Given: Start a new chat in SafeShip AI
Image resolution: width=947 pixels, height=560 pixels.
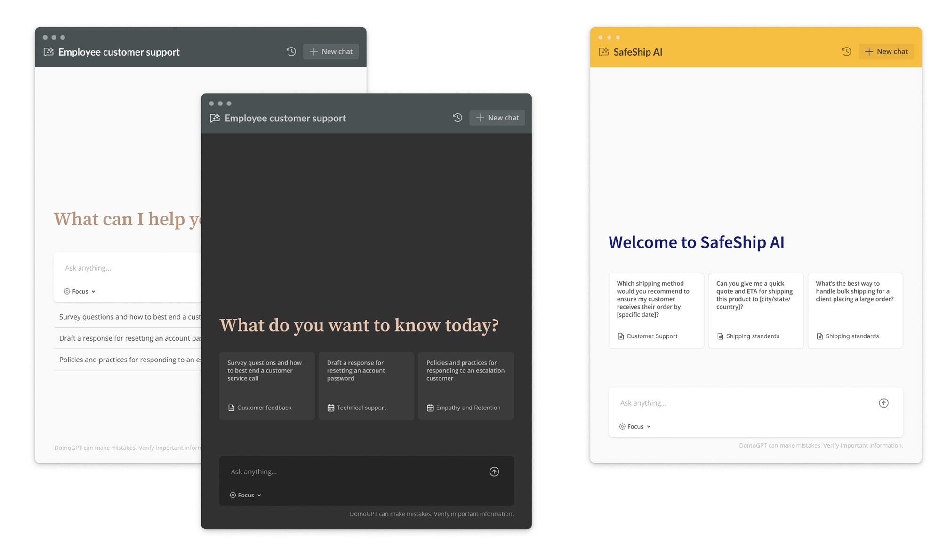Looking at the screenshot, I should click(886, 52).
